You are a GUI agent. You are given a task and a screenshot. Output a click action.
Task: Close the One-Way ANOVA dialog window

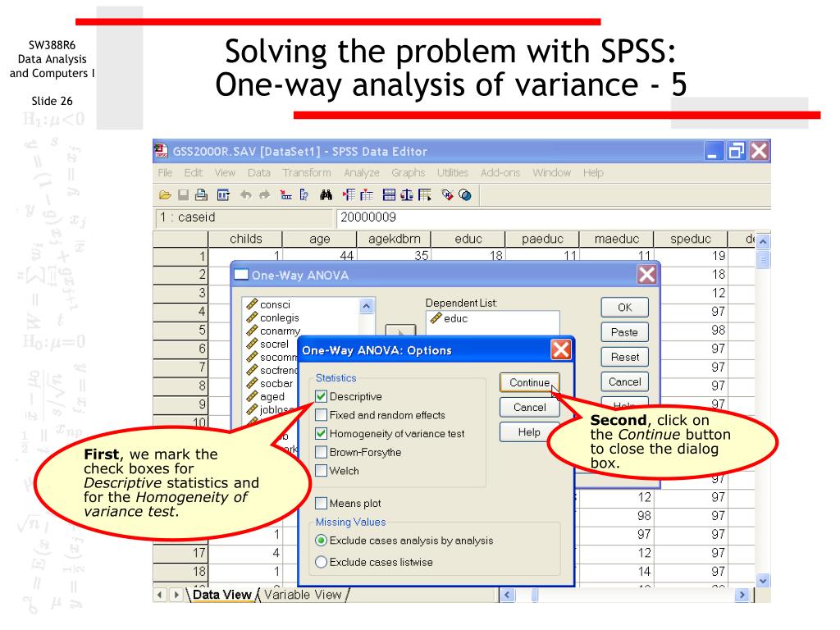tap(646, 275)
